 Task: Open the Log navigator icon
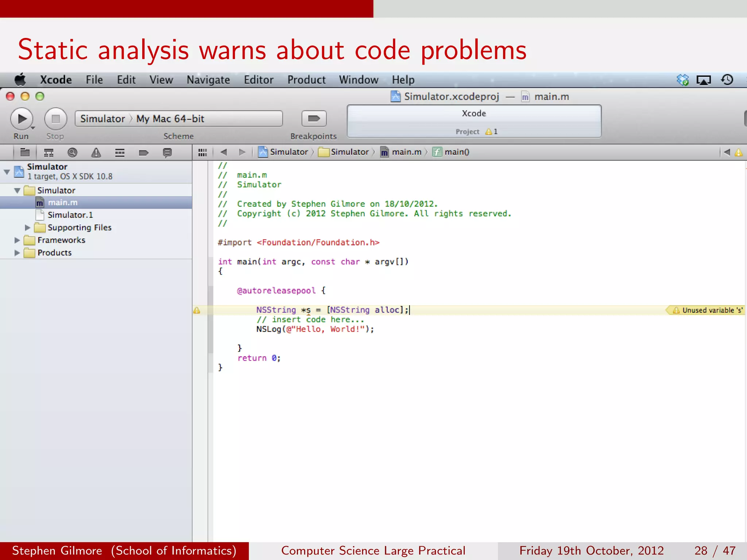167,152
